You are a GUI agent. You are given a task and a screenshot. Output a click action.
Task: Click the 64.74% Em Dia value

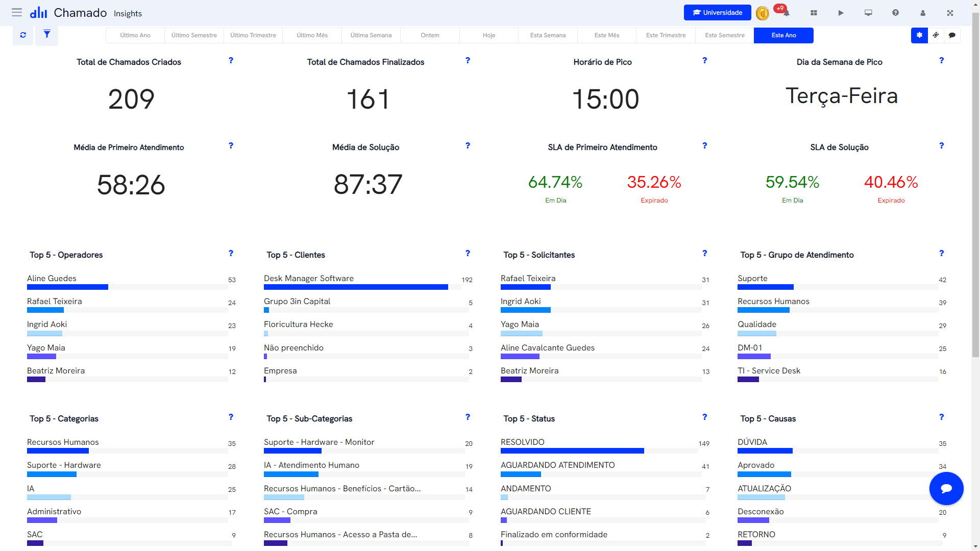[555, 182]
